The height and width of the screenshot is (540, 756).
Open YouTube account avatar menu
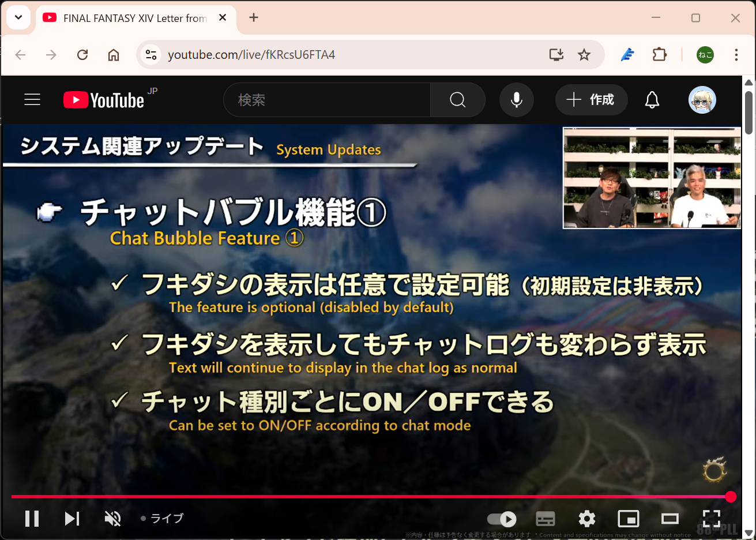tap(702, 100)
